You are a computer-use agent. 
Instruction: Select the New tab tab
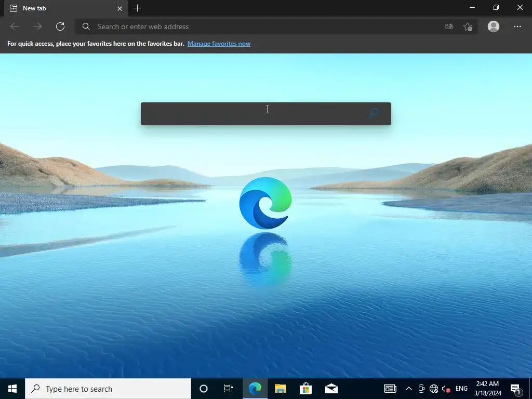point(66,8)
